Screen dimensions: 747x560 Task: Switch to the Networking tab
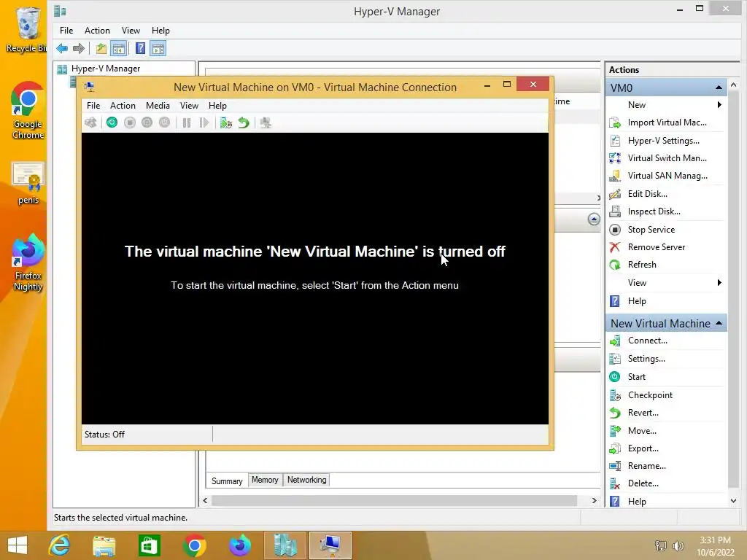[x=307, y=480]
